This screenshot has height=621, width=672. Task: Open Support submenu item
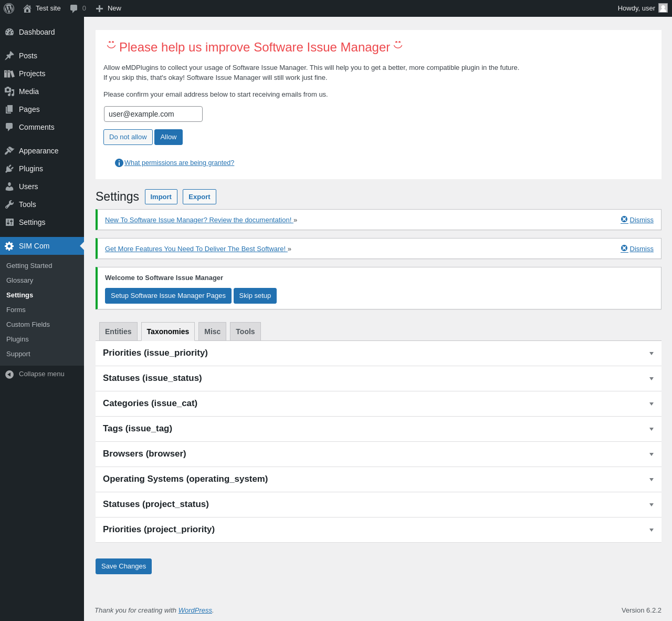pyautogui.click(x=18, y=354)
